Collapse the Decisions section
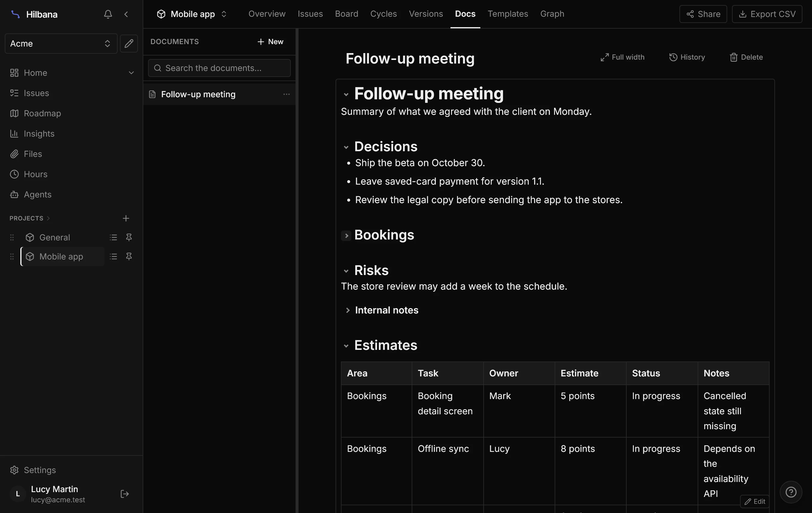 [x=346, y=147]
